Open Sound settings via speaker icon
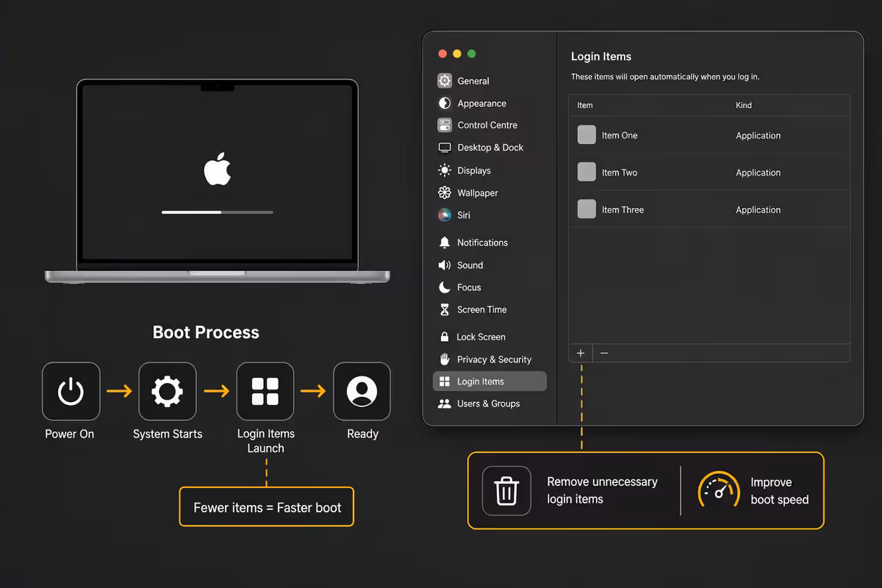This screenshot has height=588, width=882. 444,265
